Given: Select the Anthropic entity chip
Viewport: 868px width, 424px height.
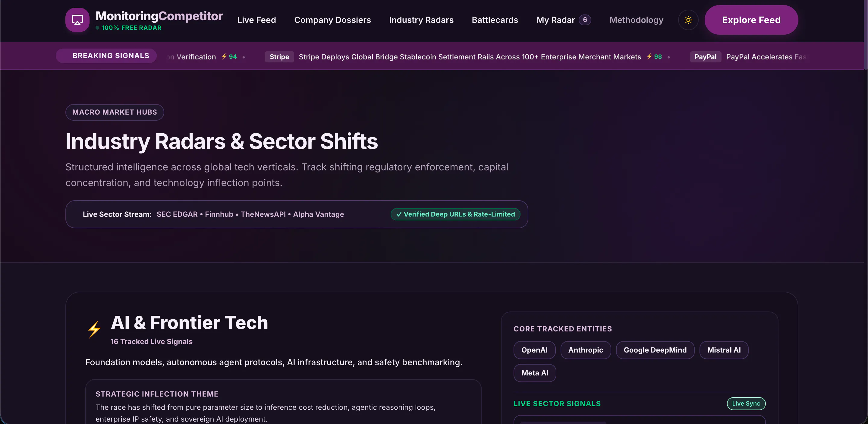Looking at the screenshot, I should [585, 350].
